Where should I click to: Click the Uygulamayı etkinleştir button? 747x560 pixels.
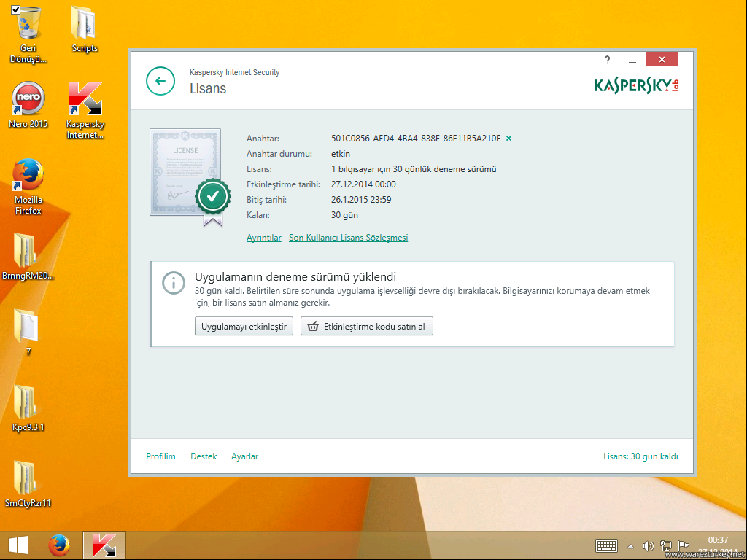[244, 327]
